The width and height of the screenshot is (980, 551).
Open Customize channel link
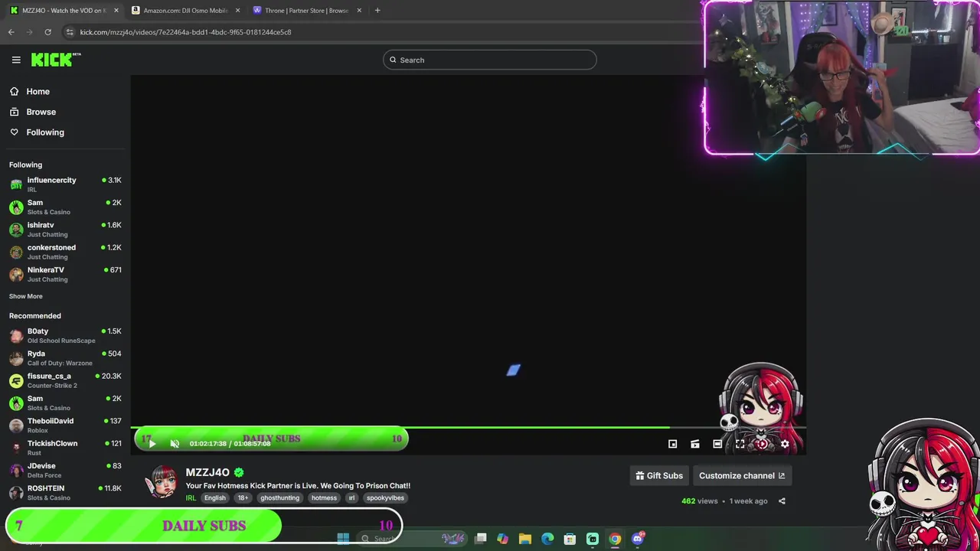(741, 476)
